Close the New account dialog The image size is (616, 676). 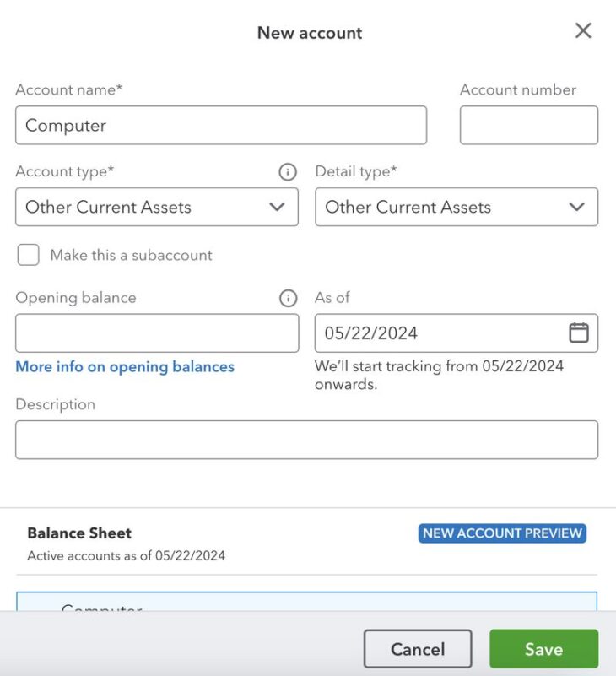582,30
